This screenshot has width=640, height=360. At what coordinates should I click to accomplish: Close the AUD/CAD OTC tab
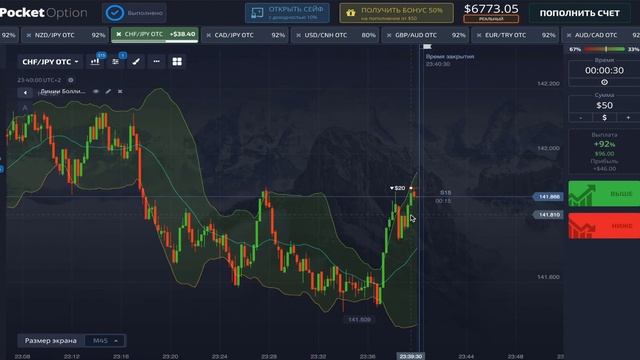coord(569,36)
